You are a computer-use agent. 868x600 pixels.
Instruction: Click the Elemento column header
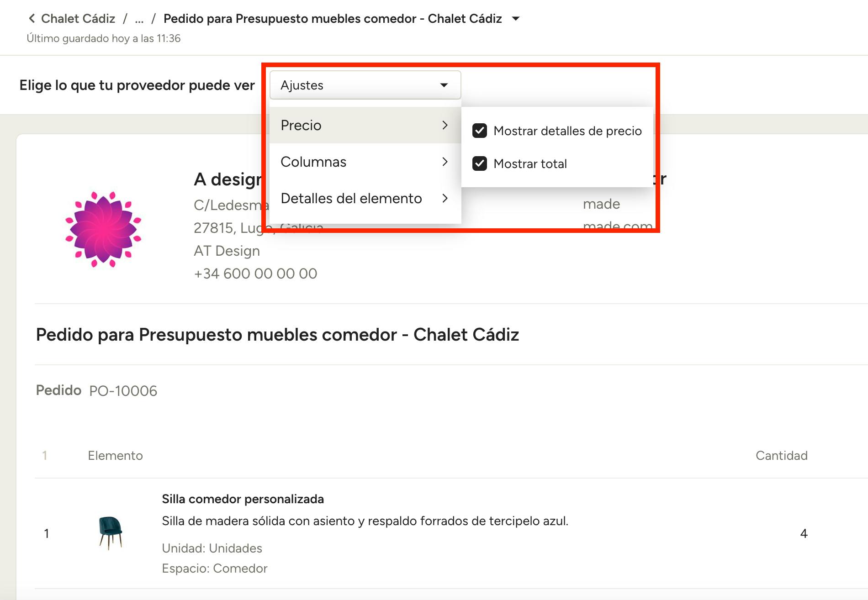tap(115, 455)
